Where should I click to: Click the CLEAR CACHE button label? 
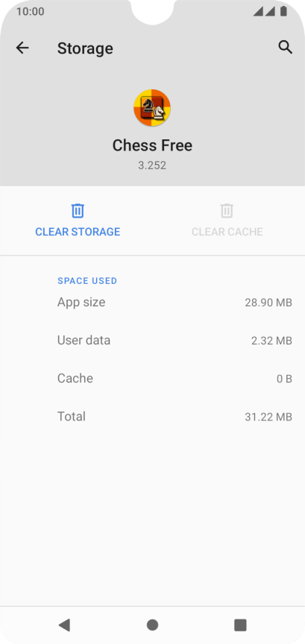[x=227, y=232]
